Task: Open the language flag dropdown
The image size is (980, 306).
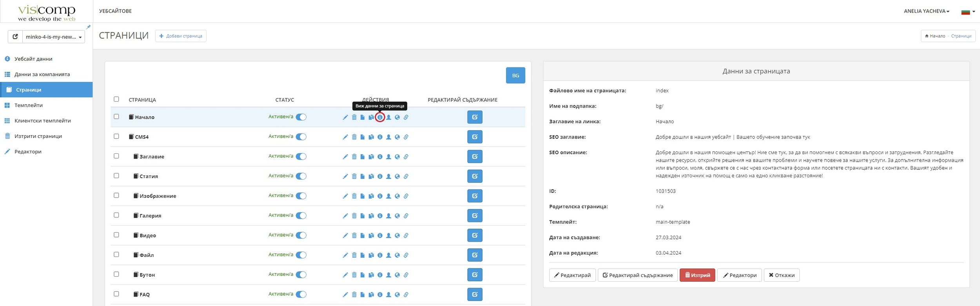Action: click(968, 12)
